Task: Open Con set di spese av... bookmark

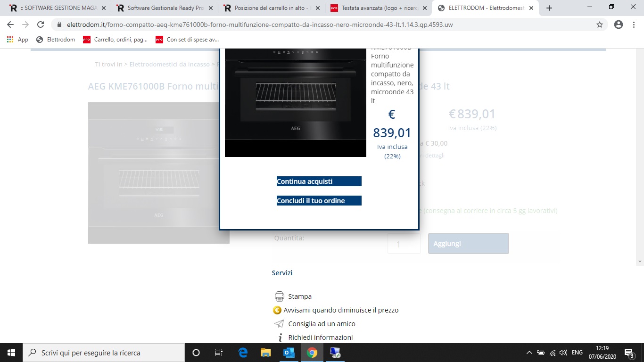Action: (187, 40)
